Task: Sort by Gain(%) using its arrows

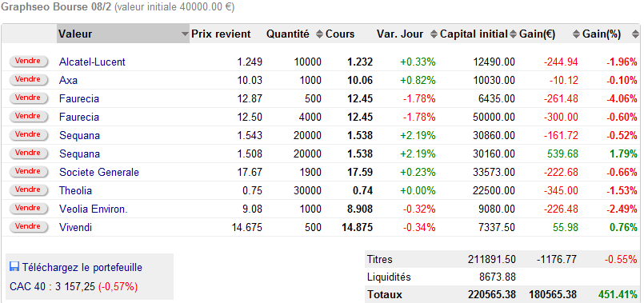Action: point(635,34)
